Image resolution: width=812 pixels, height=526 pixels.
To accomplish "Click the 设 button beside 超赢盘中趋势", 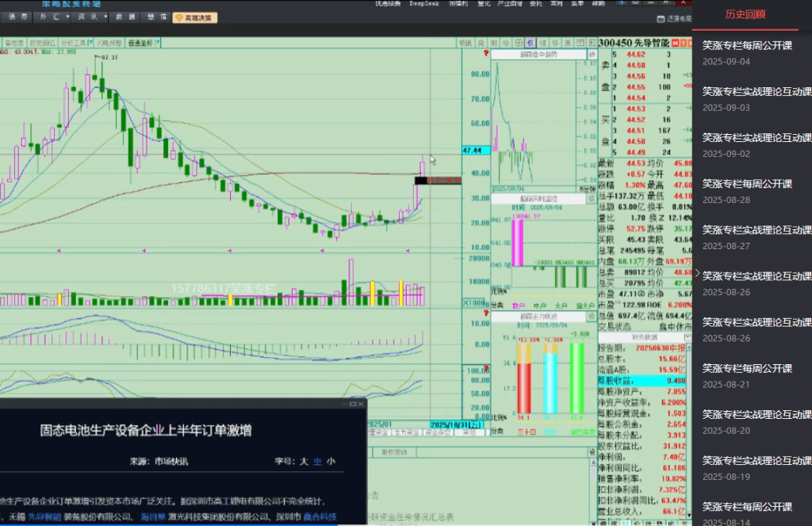I will (x=592, y=55).
